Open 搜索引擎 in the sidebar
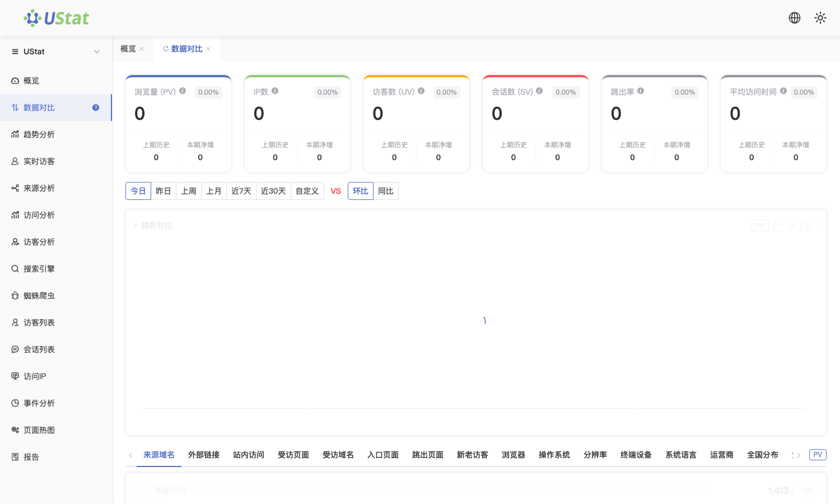 coord(56,269)
